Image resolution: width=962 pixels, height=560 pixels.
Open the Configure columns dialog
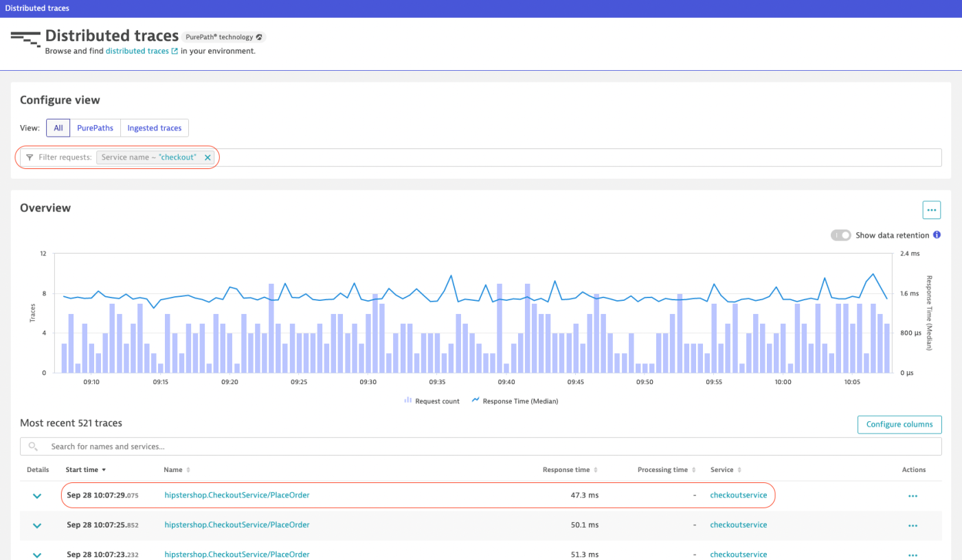(x=899, y=424)
